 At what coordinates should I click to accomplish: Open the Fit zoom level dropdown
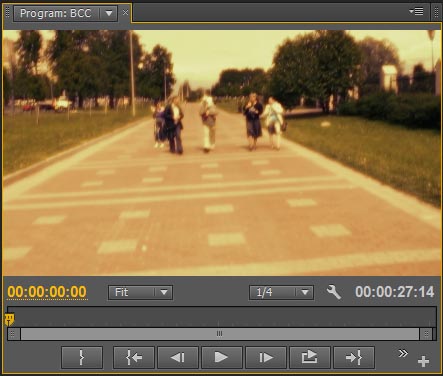pos(140,293)
